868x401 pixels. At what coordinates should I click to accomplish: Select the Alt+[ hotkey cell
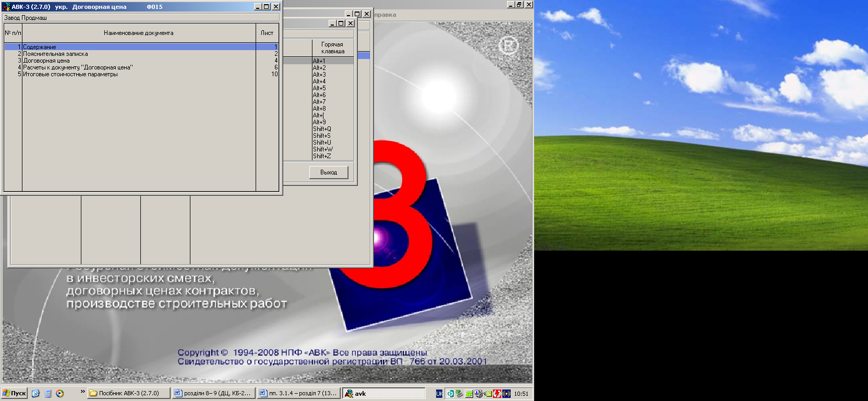click(333, 115)
